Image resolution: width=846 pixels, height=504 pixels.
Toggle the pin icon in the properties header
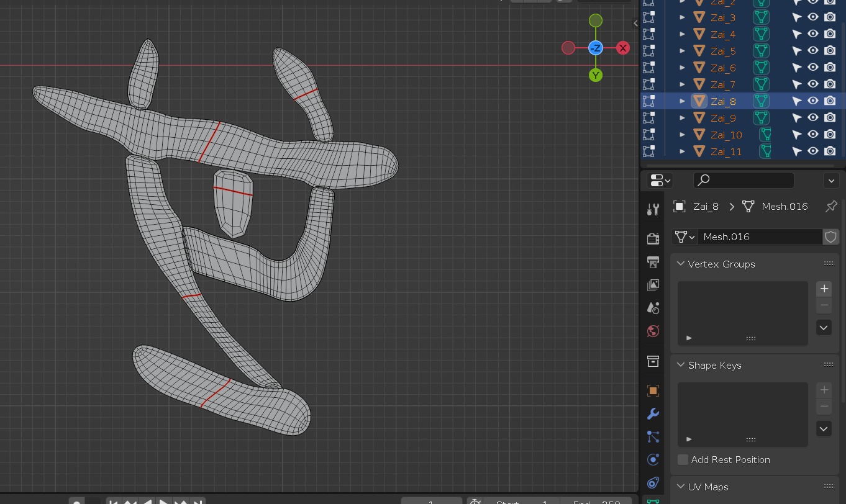tap(831, 207)
